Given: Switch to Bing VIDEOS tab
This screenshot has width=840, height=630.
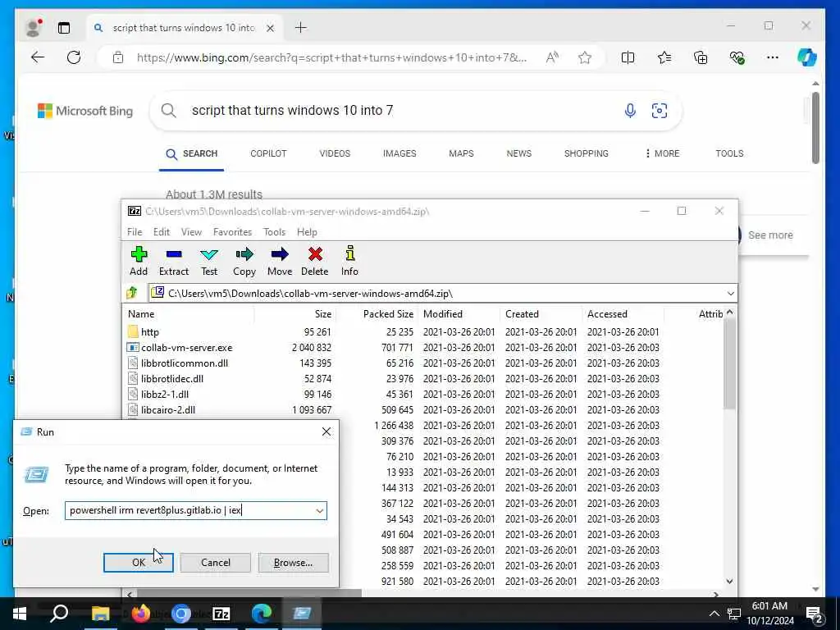Looking at the screenshot, I should point(335,153).
